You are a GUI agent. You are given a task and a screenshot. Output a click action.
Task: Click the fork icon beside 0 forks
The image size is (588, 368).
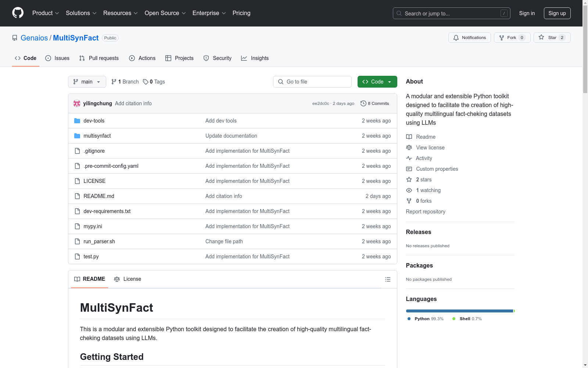point(409,201)
